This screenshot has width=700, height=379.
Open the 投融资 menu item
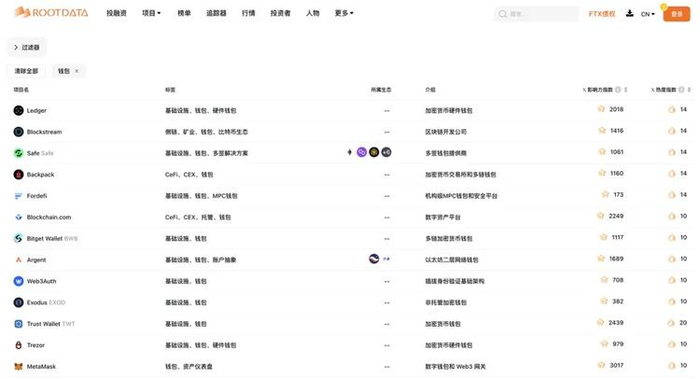117,13
